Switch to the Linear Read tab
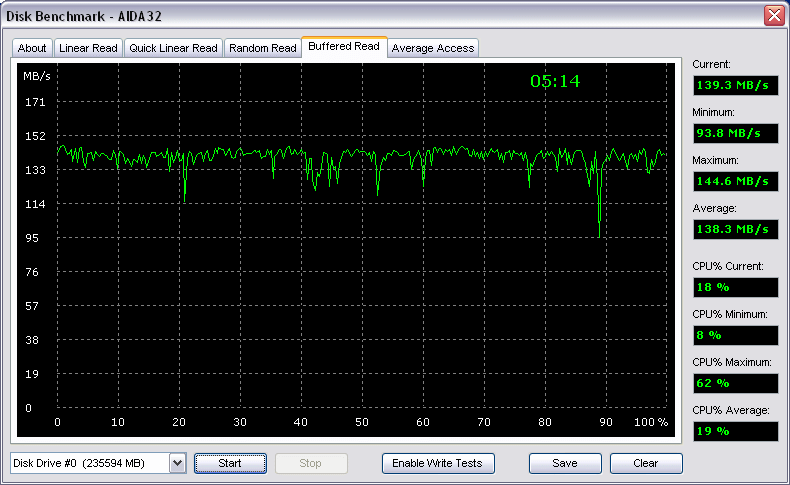 88,48
